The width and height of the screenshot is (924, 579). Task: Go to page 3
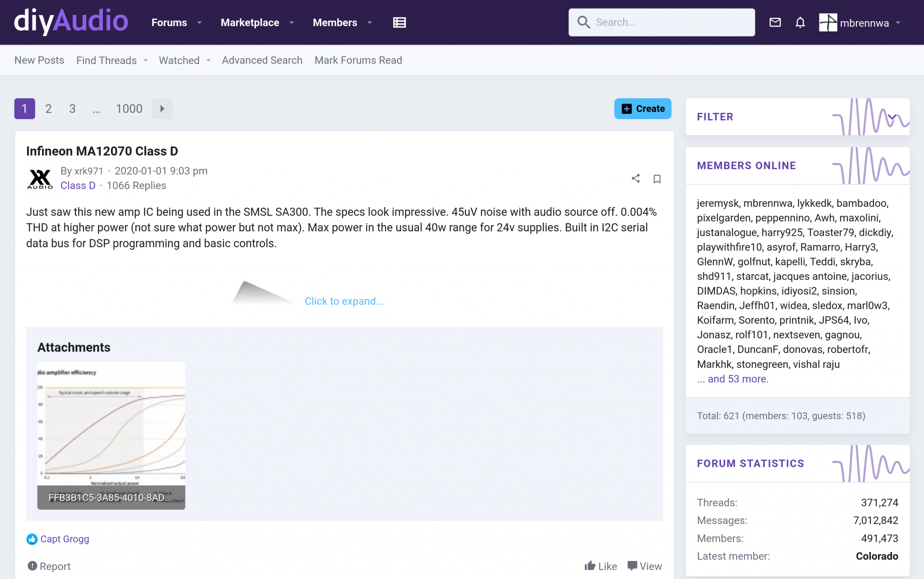[x=72, y=109]
